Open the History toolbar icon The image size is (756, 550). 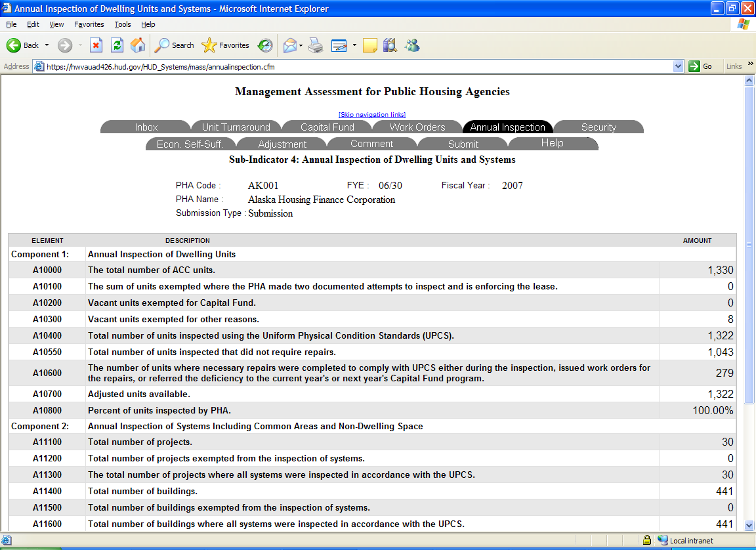click(x=265, y=45)
